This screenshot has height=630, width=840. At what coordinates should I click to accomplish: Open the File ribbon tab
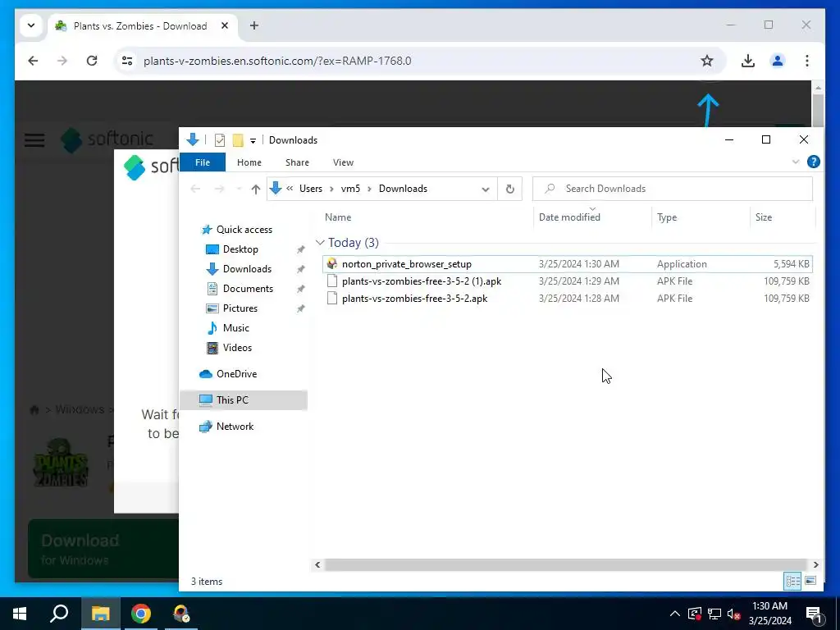pos(203,162)
